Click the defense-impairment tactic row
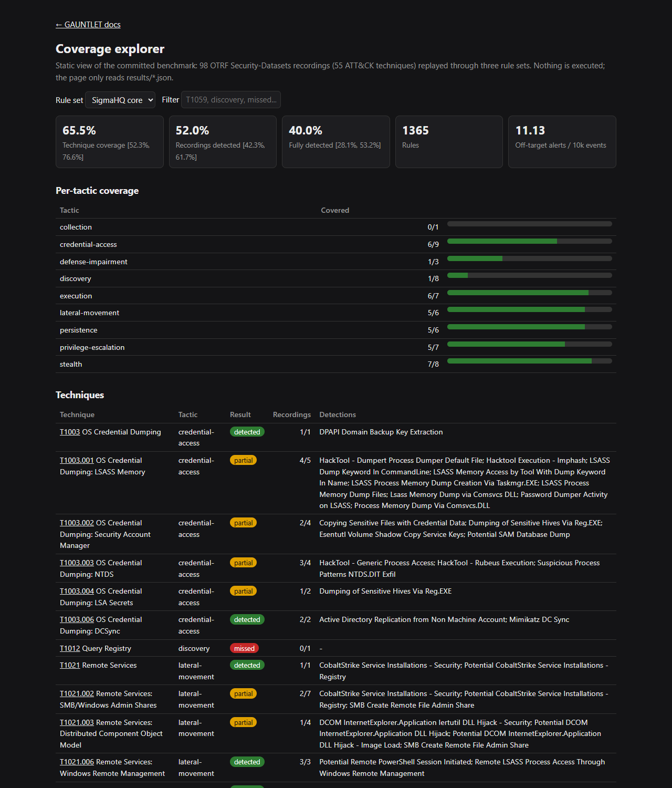The height and width of the screenshot is (788, 672). tap(336, 262)
